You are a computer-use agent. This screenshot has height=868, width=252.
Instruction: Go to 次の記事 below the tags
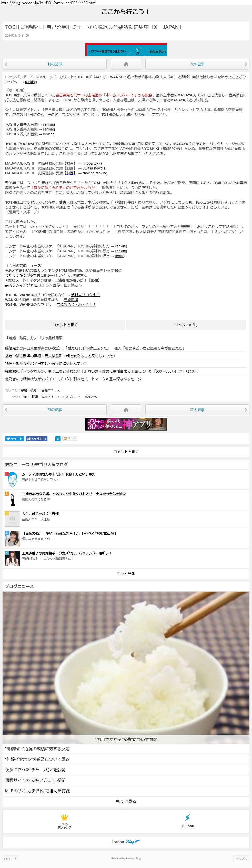coord(197,410)
